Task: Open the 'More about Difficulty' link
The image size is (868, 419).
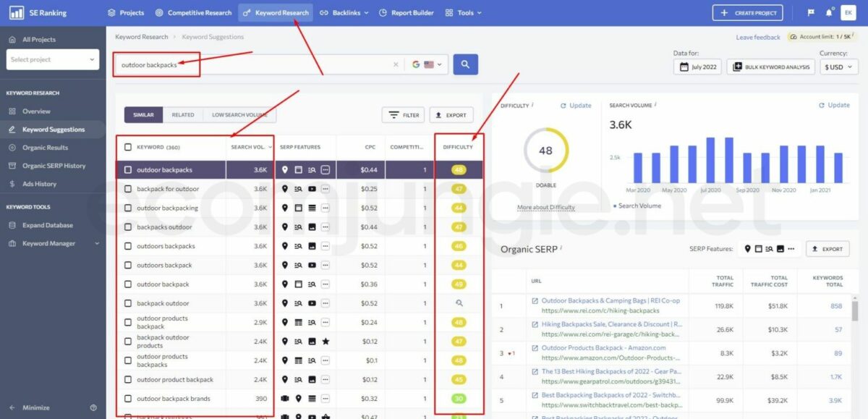Action: pos(545,208)
